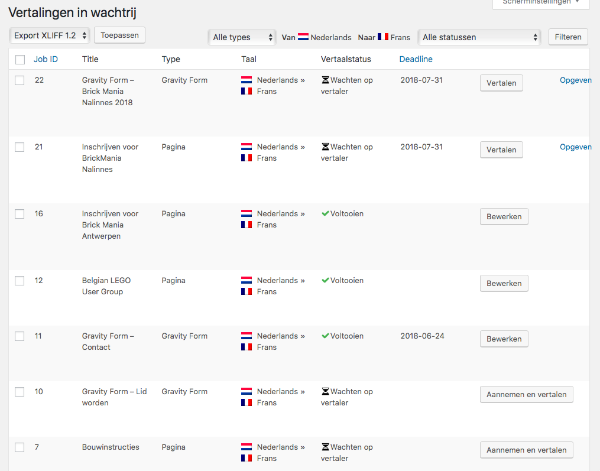Click the hourglass icon for job 10

pyautogui.click(x=325, y=391)
